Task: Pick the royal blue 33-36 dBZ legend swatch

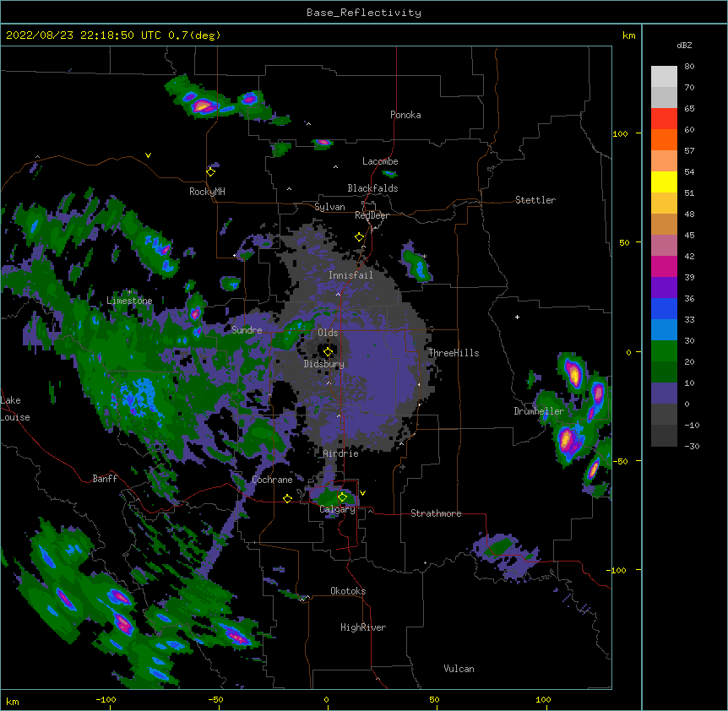Action: 664,308
